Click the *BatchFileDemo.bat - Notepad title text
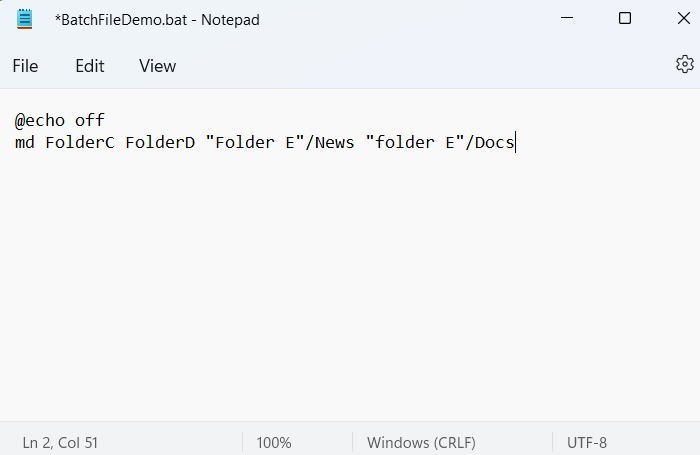The image size is (700, 455). pos(157,20)
